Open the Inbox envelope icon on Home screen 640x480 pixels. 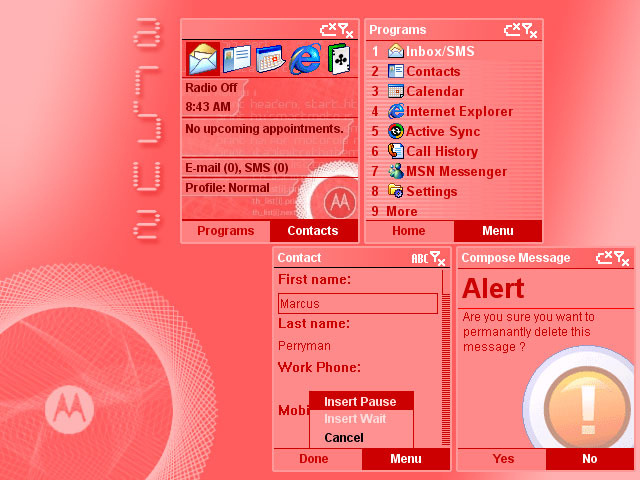tap(203, 59)
